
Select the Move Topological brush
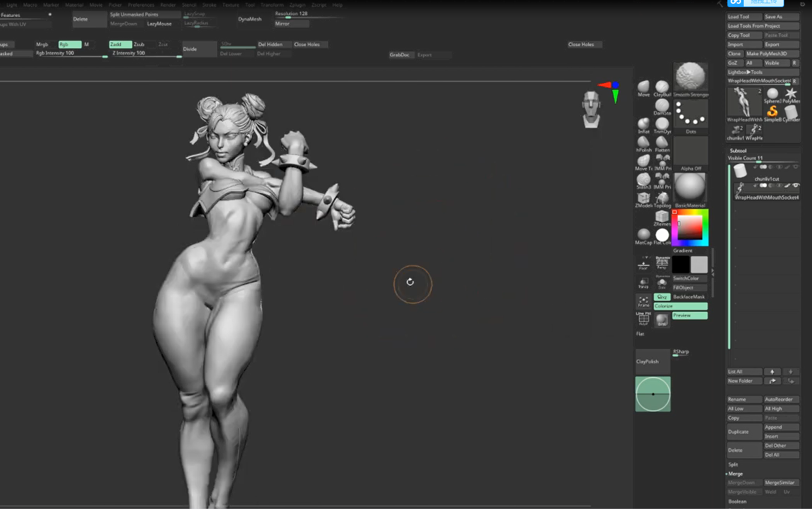[x=644, y=163]
